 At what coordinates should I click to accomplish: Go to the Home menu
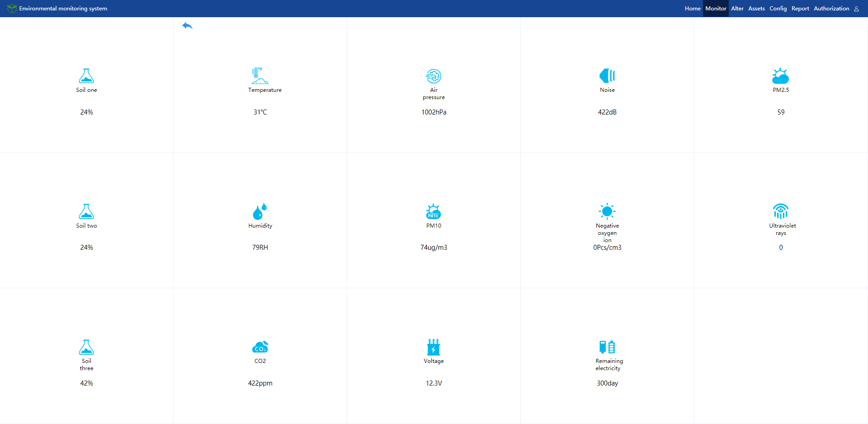point(693,9)
